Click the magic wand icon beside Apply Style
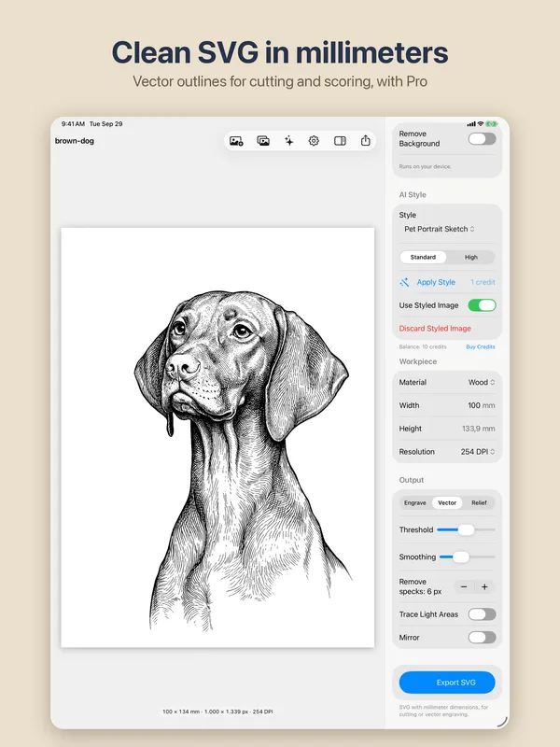Viewport: 560px width, 747px height. 404,282
